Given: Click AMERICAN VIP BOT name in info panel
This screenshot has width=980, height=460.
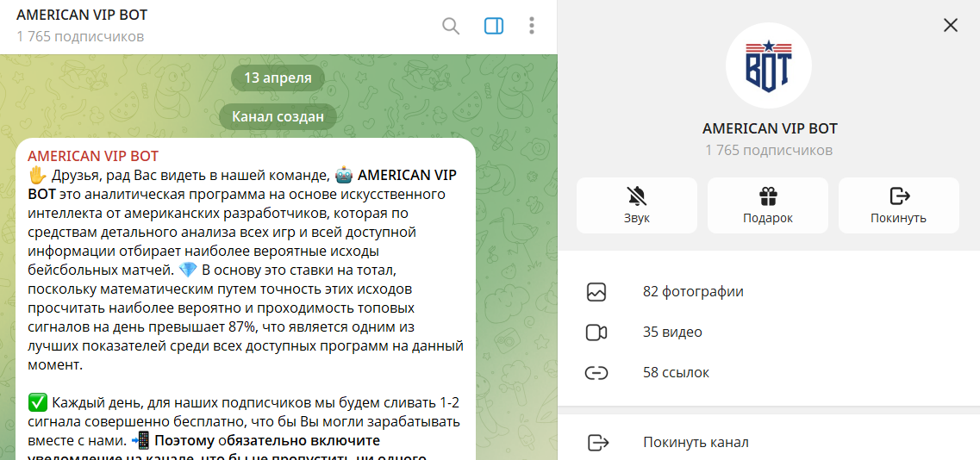Looking at the screenshot, I should [770, 128].
